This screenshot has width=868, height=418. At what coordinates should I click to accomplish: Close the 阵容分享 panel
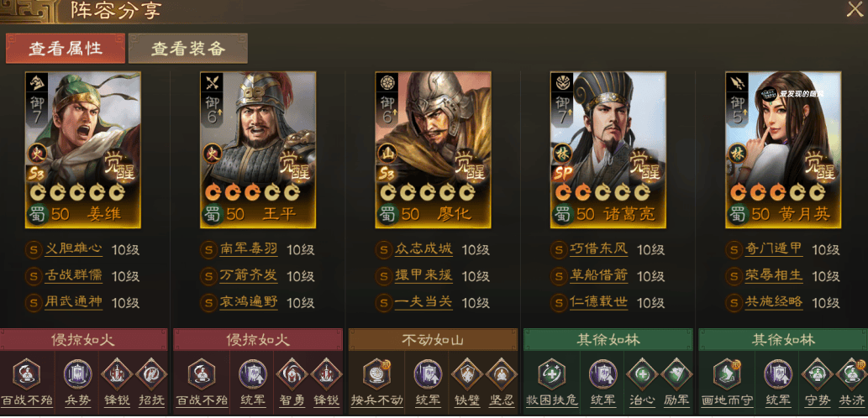855,9
